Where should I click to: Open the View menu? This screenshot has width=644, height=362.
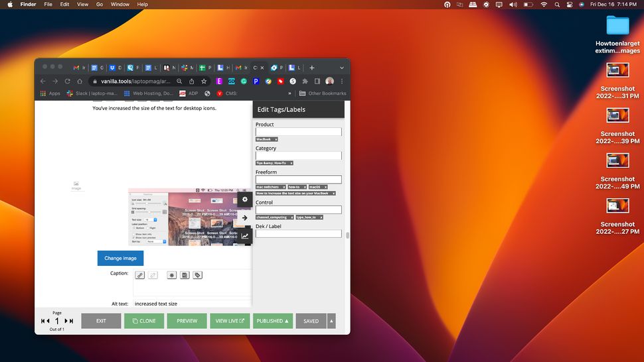tap(82, 5)
